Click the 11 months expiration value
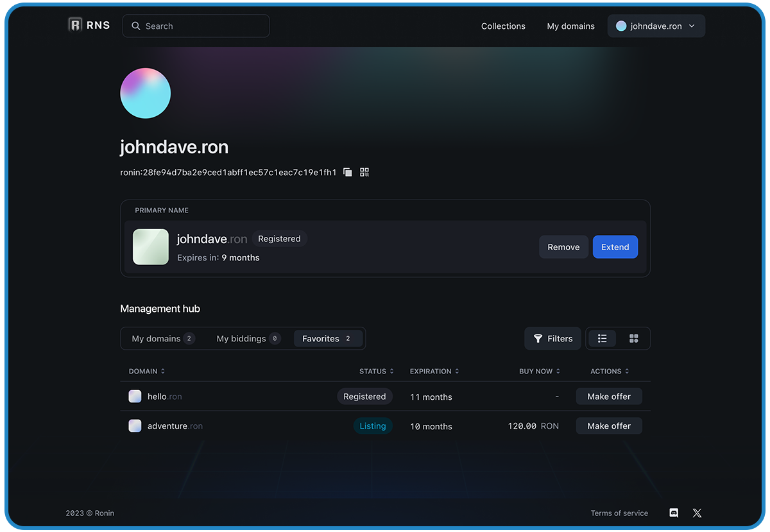770x532 pixels. point(431,397)
